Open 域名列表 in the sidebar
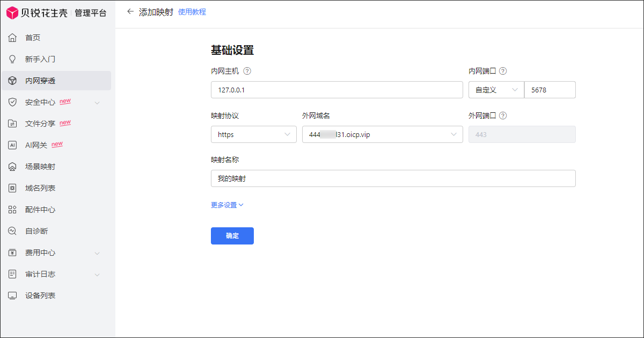The width and height of the screenshot is (644, 338). point(40,188)
